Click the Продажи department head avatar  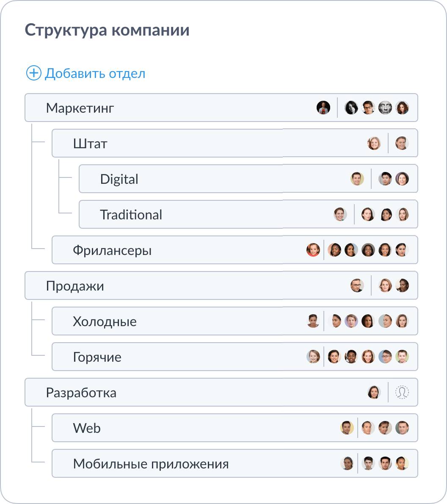click(x=357, y=285)
